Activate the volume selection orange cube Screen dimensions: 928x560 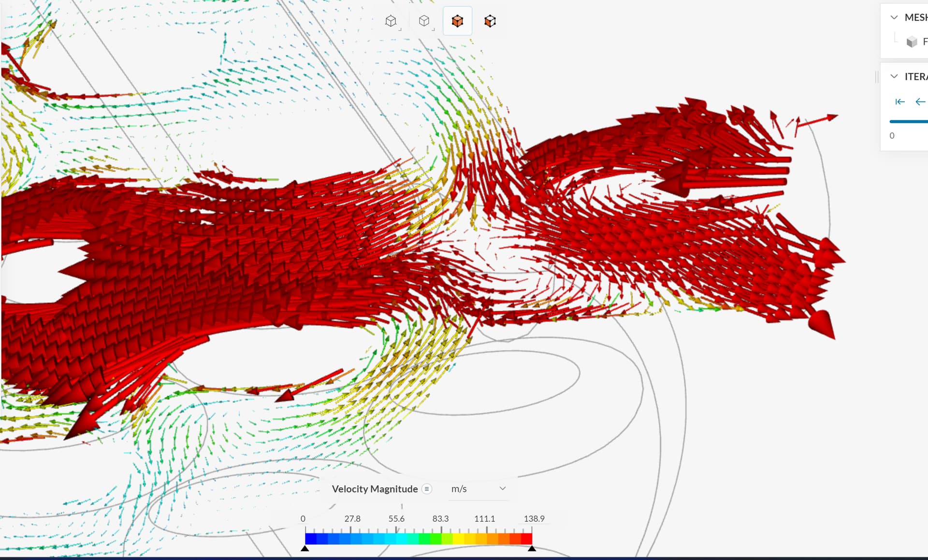457,21
